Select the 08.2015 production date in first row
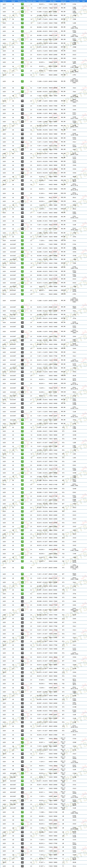Screen dimensions: 87x868 [x=42, y=4]
